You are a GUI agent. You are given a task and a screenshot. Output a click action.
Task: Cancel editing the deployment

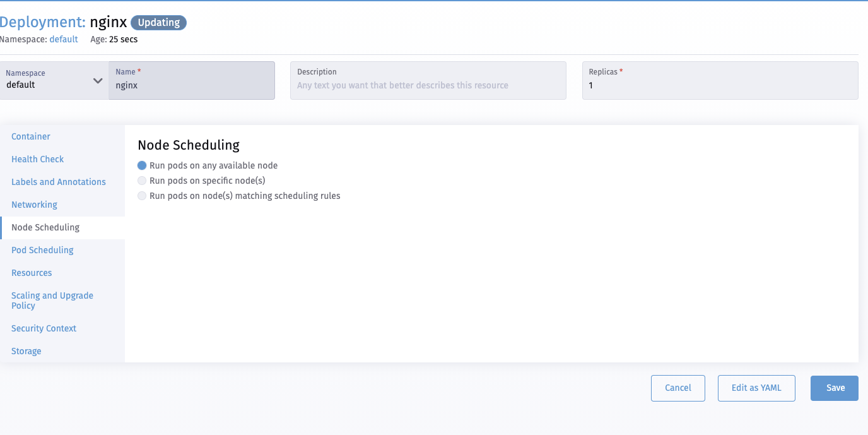click(x=677, y=388)
